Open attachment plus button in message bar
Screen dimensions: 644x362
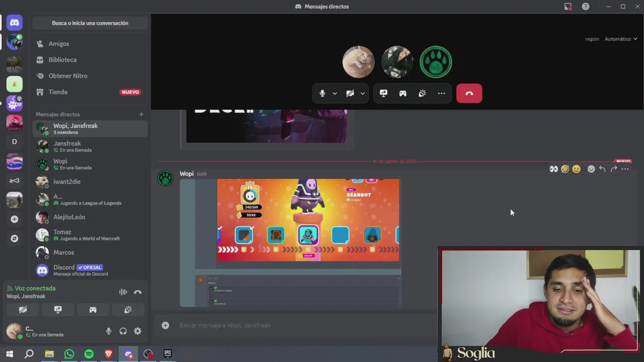point(165,325)
